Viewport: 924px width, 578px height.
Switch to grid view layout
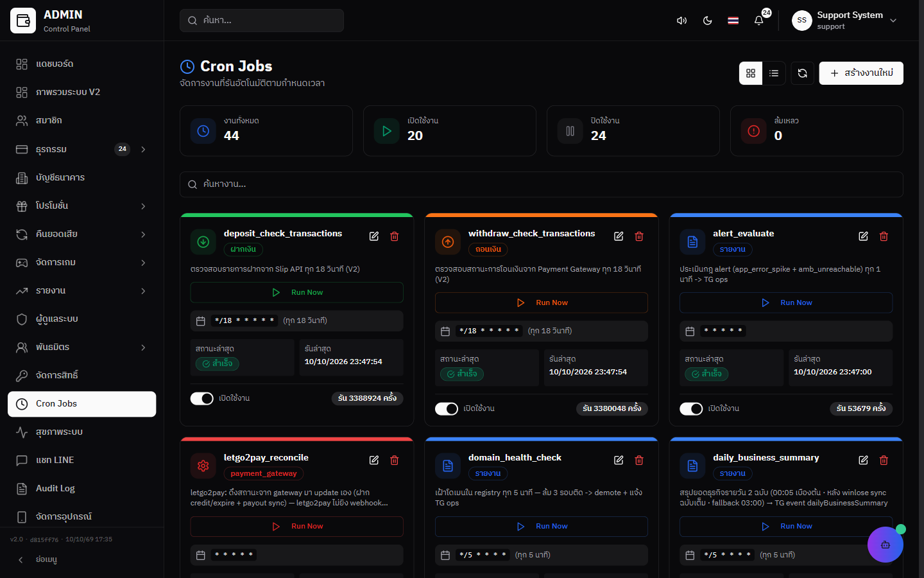751,73
